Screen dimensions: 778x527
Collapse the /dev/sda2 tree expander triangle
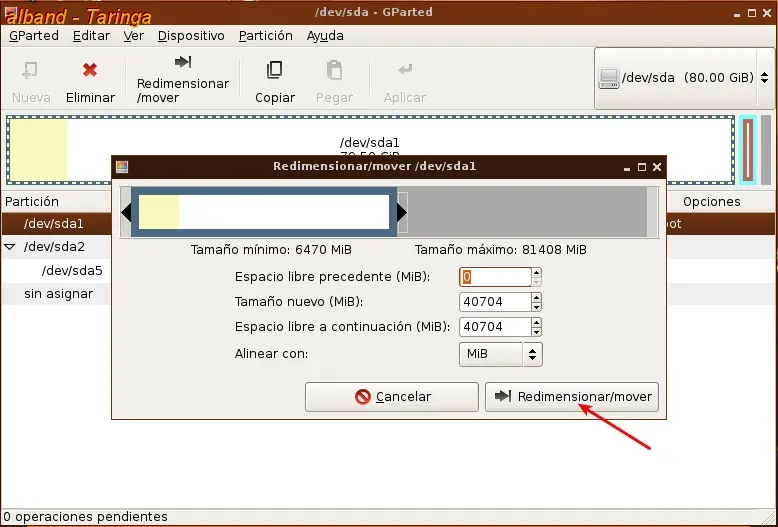(x=10, y=247)
